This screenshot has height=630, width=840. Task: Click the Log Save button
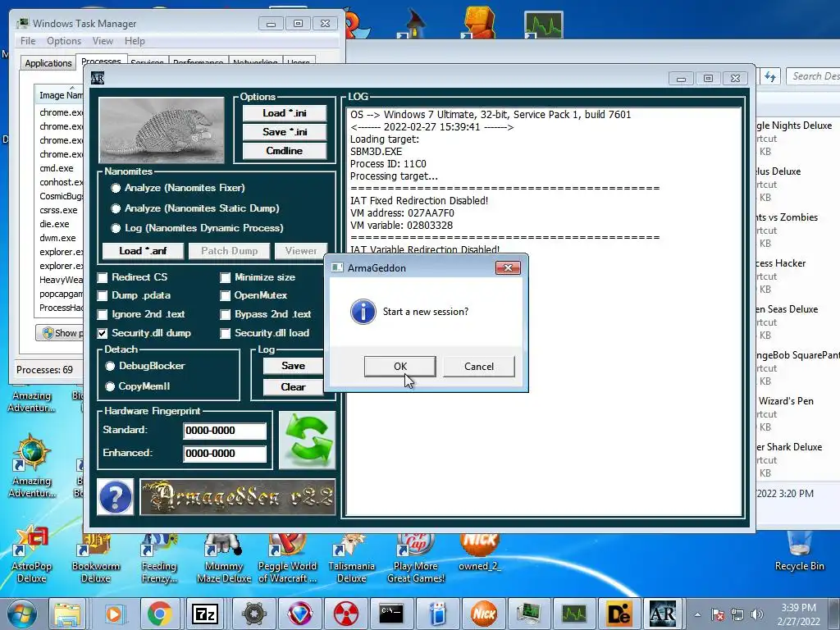point(293,366)
